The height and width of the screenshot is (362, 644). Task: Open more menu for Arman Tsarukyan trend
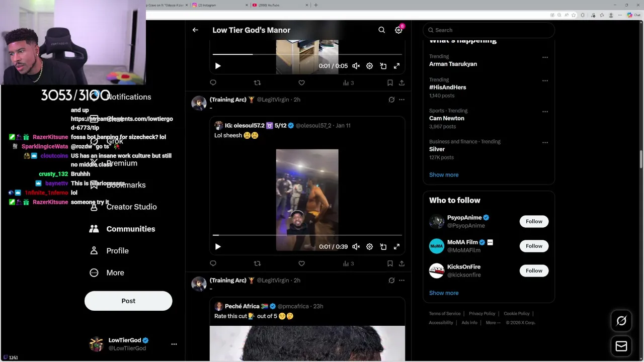(x=545, y=57)
